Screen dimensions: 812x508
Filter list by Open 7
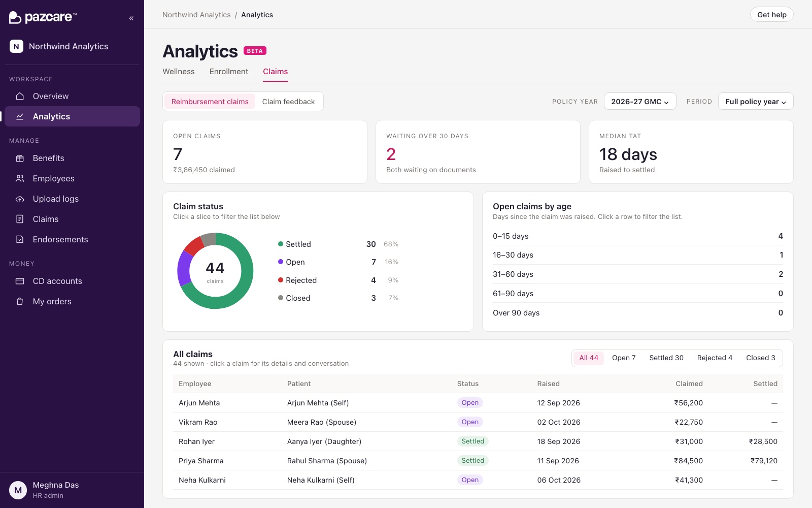click(x=624, y=358)
